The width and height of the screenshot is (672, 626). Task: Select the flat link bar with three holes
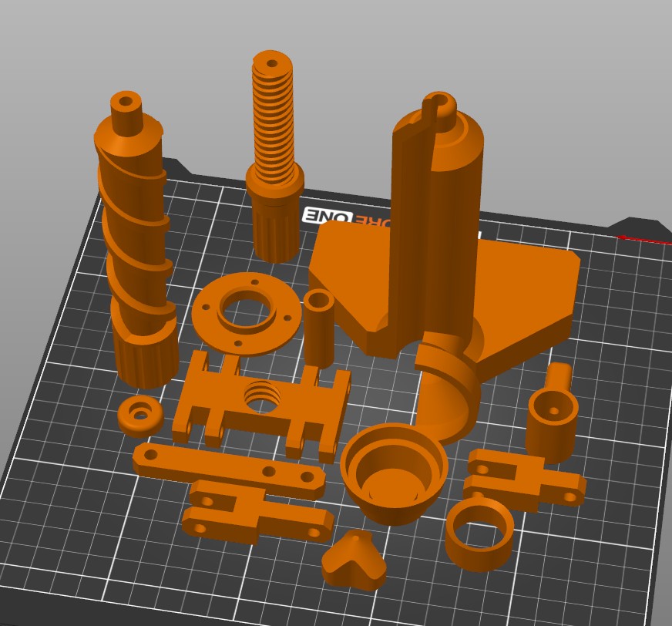click(228, 472)
